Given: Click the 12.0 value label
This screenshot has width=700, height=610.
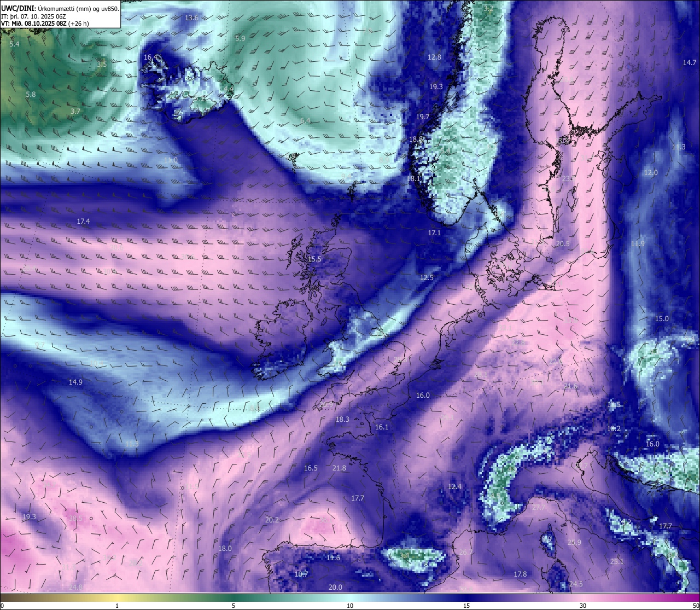Looking at the screenshot, I should pyautogui.click(x=651, y=173).
